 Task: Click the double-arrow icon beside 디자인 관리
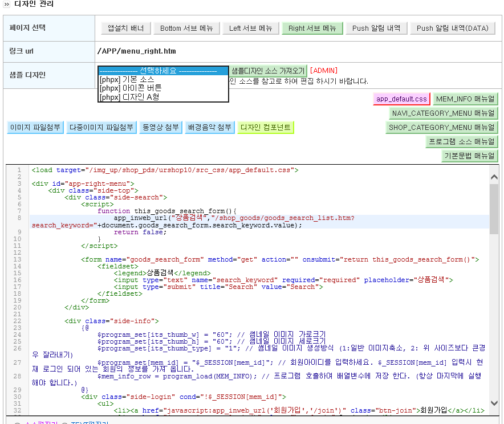[7, 5]
